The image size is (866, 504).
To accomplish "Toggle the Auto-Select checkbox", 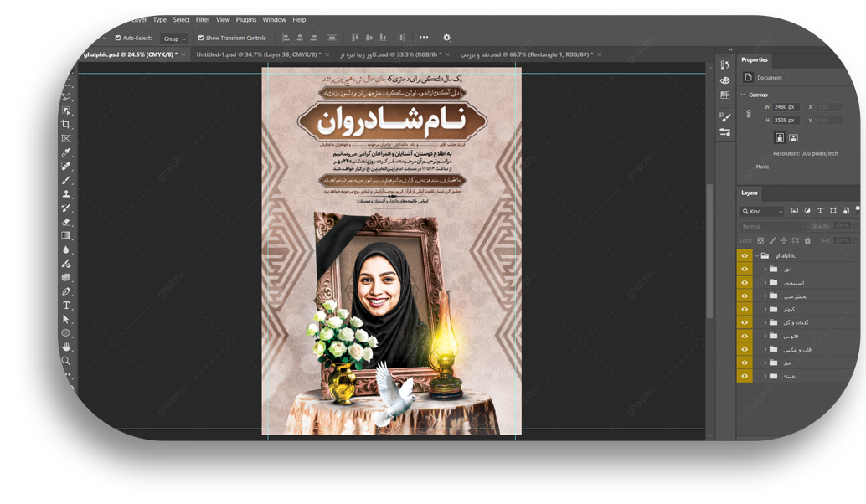I will pos(117,38).
